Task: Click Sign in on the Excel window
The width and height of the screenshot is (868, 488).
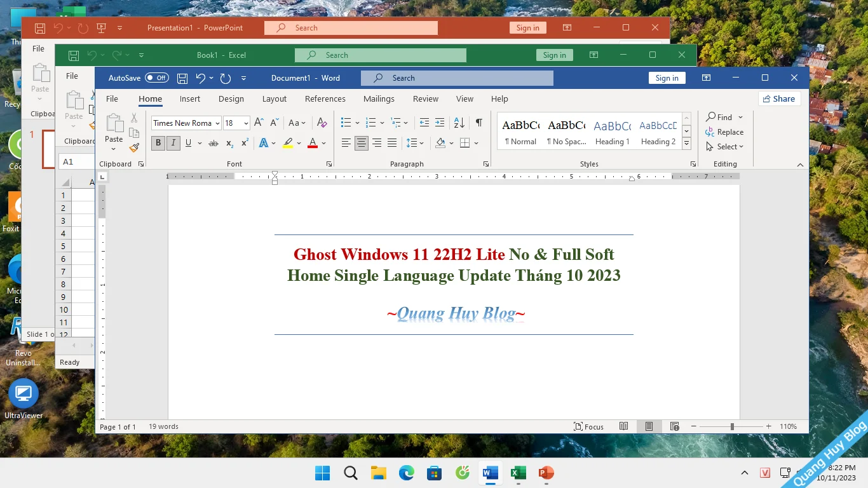Action: pos(555,55)
